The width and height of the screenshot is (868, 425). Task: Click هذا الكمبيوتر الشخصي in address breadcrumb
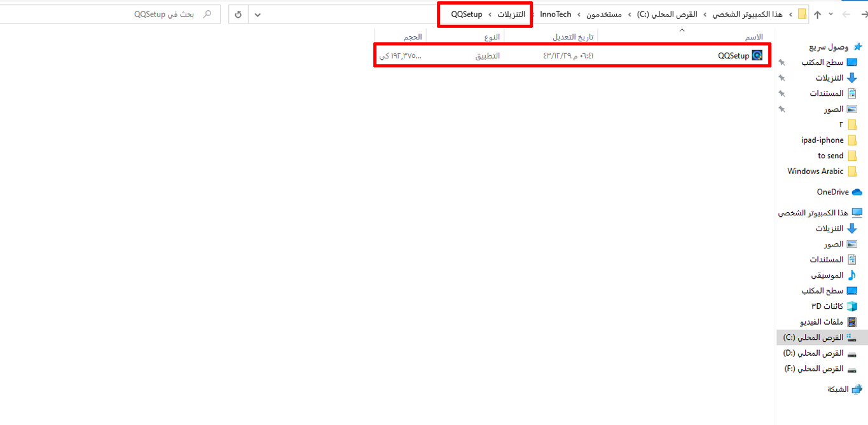coord(747,14)
